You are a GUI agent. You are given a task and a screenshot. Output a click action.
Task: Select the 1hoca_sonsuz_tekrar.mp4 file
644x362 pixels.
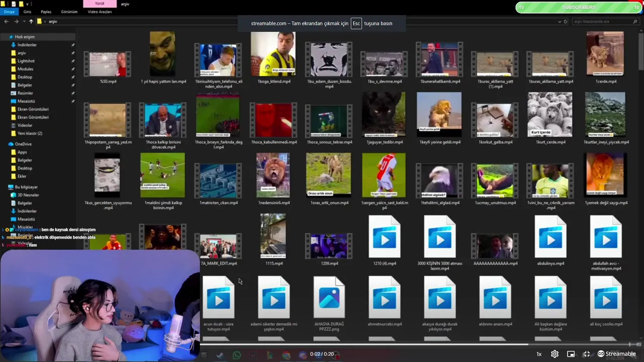tap(329, 121)
